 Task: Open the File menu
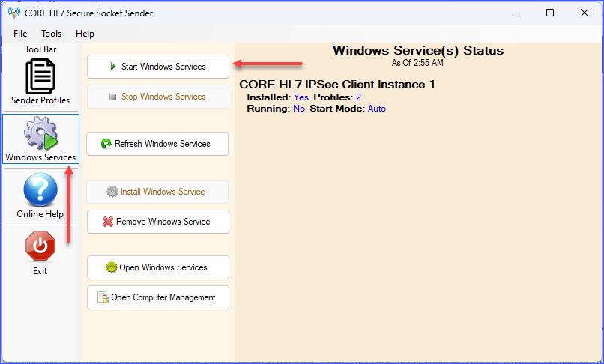[20, 34]
